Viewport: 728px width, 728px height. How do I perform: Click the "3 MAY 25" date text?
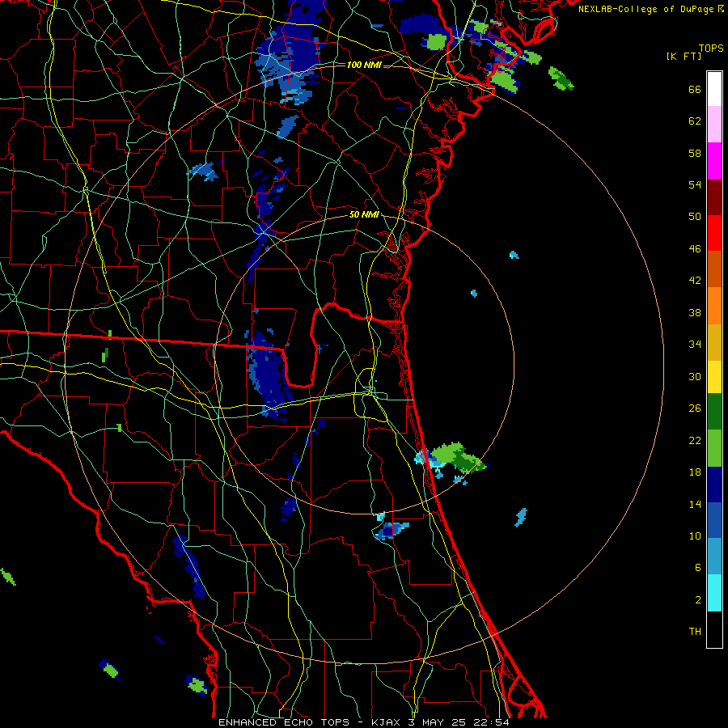coord(438,722)
